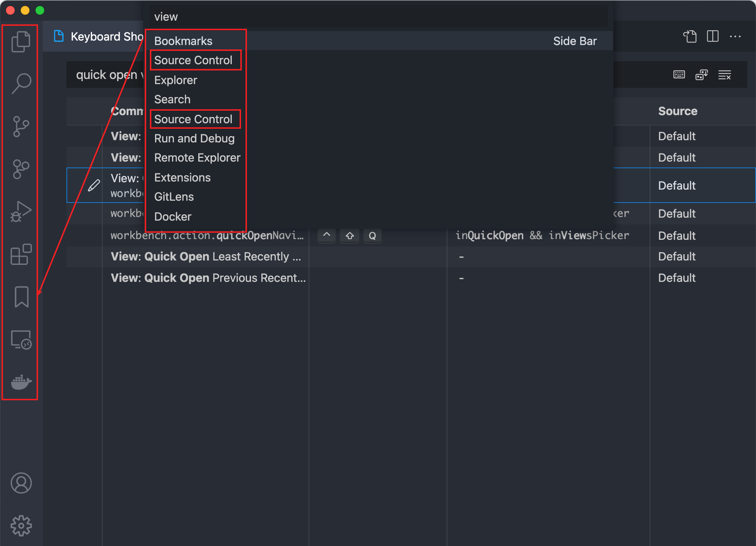Viewport: 756px width, 546px height.
Task: Click the pencil to edit the selected keybinding
Action: pyautogui.click(x=94, y=185)
